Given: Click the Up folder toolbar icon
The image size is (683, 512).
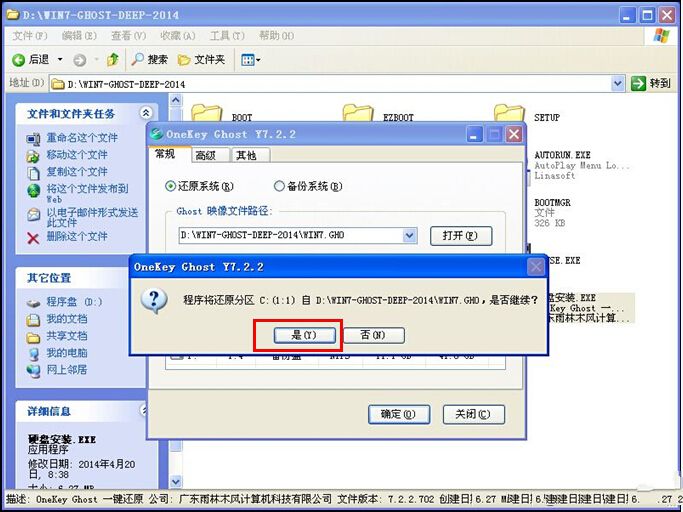Looking at the screenshot, I should pyautogui.click(x=113, y=60).
